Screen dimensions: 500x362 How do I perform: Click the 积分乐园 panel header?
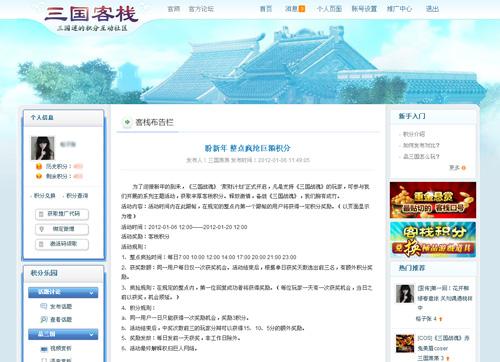pyautogui.click(x=63, y=273)
